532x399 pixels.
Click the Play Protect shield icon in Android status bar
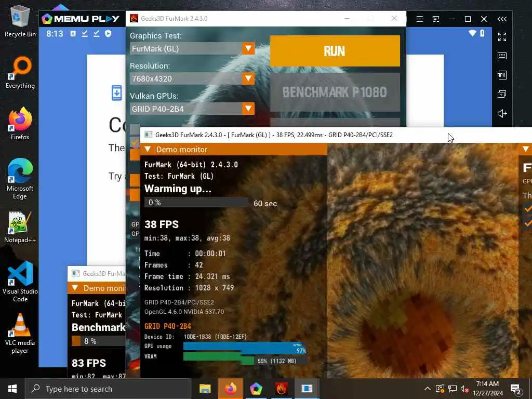click(x=108, y=34)
